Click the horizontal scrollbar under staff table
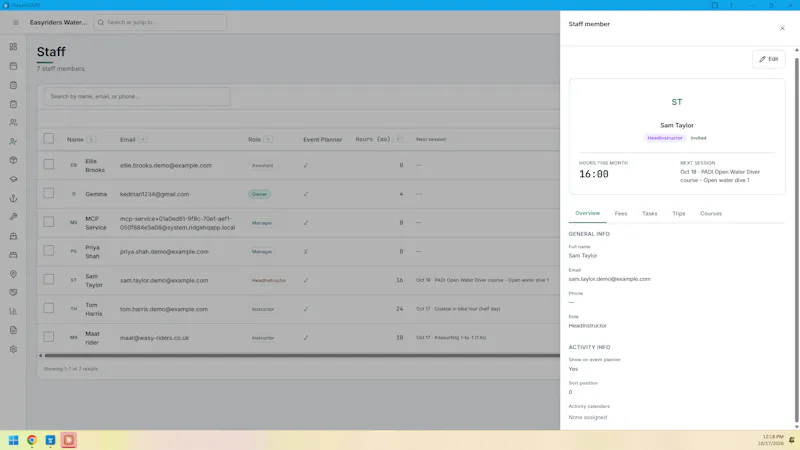800x450 pixels. click(x=302, y=356)
